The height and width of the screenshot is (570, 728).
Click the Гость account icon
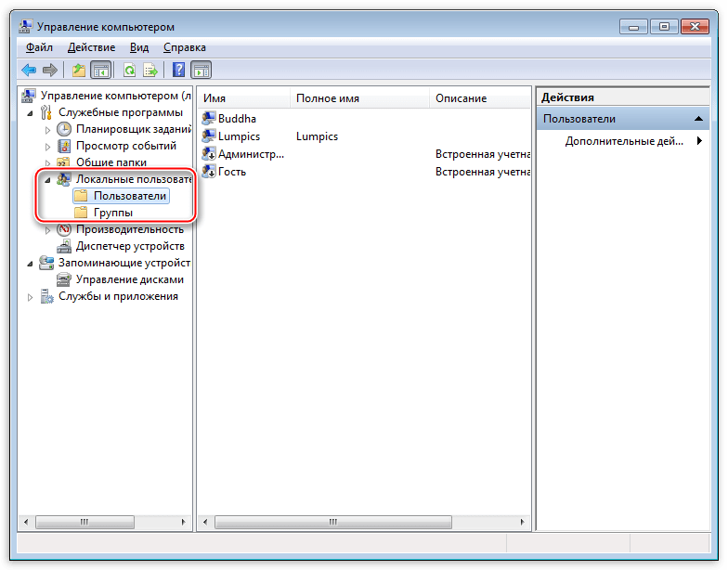[x=209, y=171]
